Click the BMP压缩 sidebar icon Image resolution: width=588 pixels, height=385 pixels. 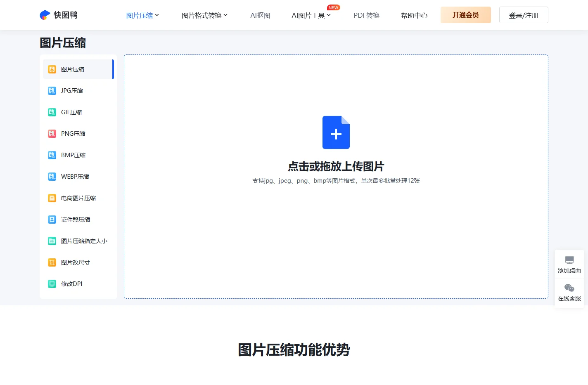pyautogui.click(x=52, y=155)
